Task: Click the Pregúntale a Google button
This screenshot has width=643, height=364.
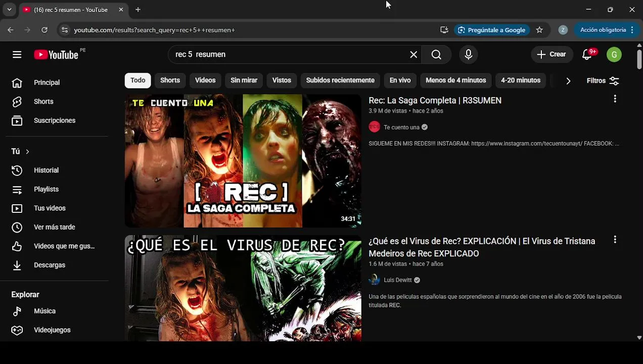Action: [x=492, y=30]
